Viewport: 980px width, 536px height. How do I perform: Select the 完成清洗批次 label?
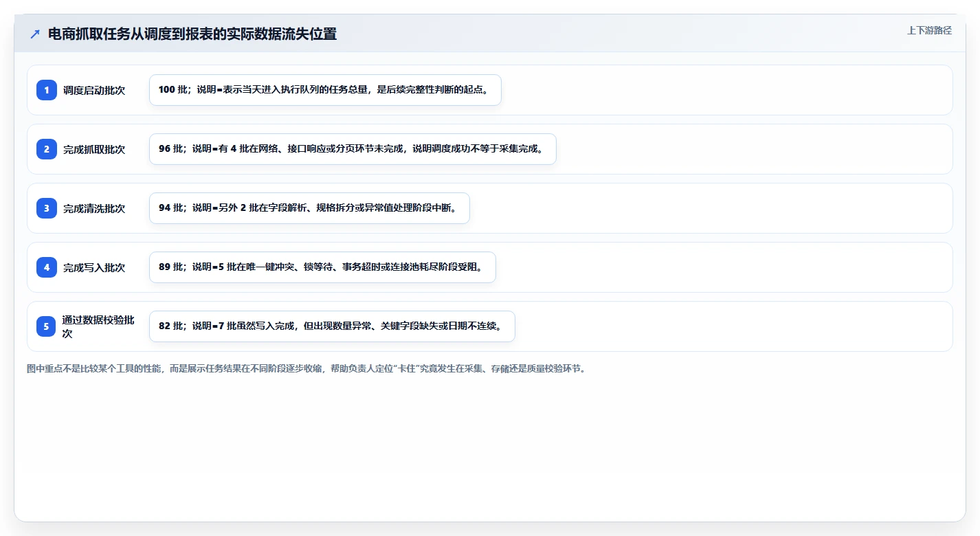[x=94, y=208]
